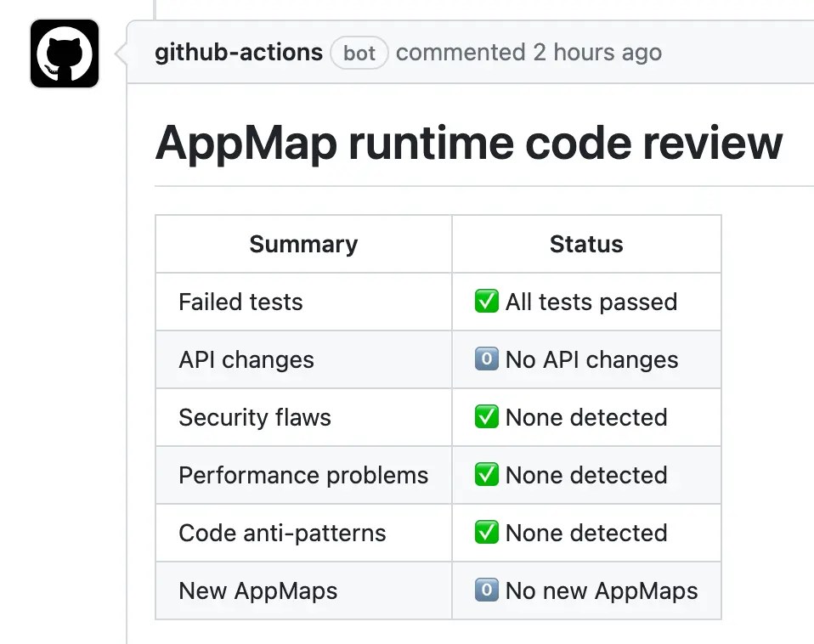814x644 pixels.
Task: Click the checkmark icon for Code anti-patterns
Action: click(486, 533)
